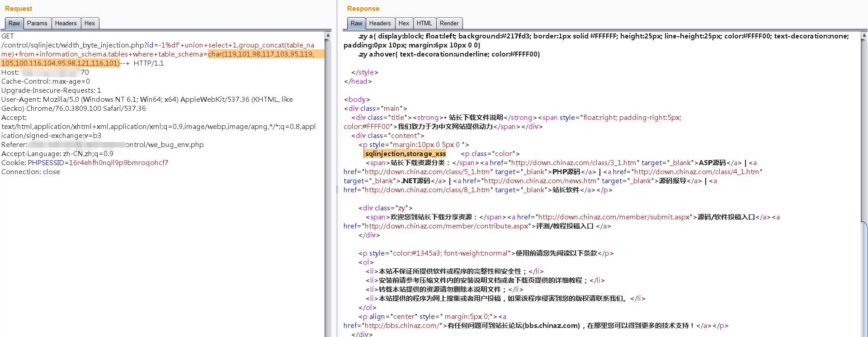Click the Request pane vertical scrollbar track
The height and width of the screenshot is (337, 868).
328,188
